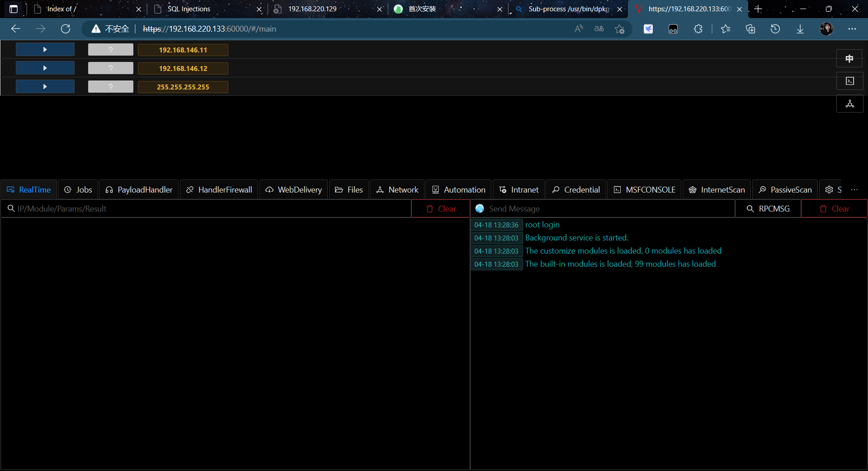Open the overflow menu after PassiveScan
Image resolution: width=868 pixels, height=471 pixels.
click(855, 189)
